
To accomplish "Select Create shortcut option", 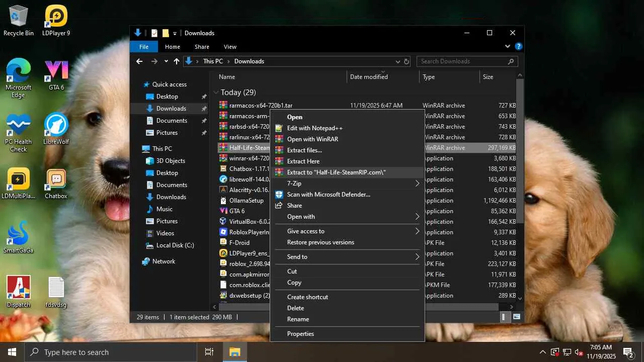I will coord(347,297).
